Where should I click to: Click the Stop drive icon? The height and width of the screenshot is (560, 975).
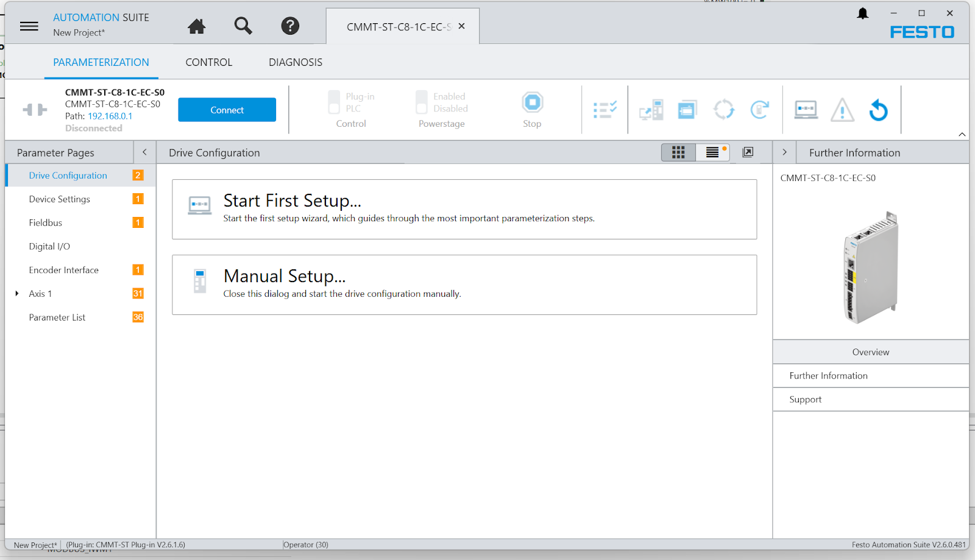click(532, 102)
